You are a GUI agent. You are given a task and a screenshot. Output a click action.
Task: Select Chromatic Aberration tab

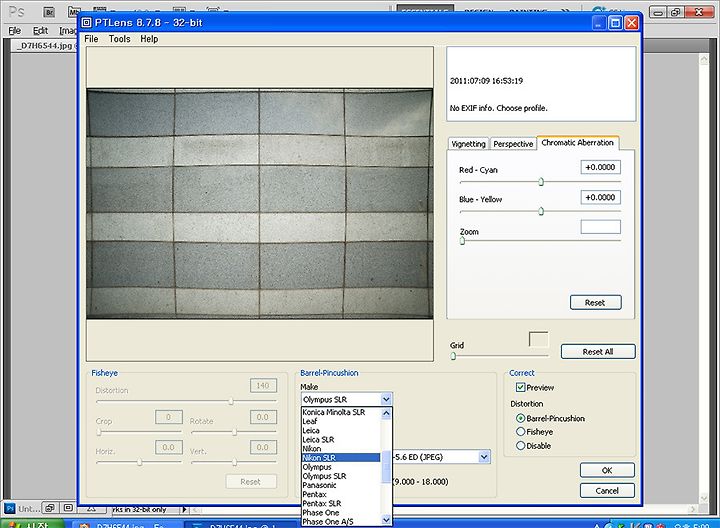pos(578,143)
